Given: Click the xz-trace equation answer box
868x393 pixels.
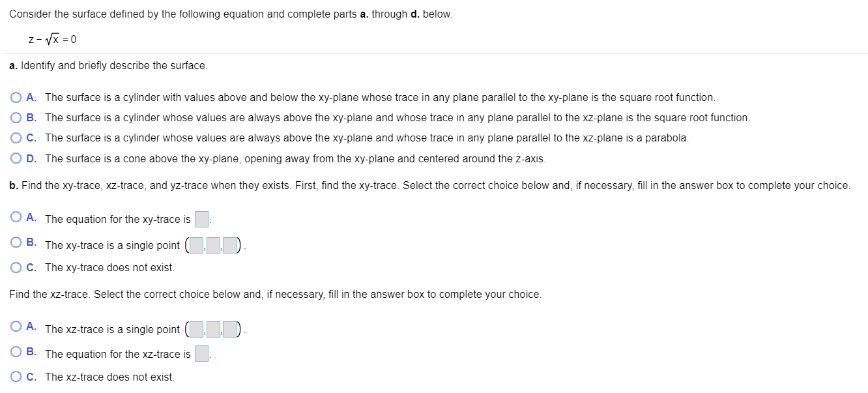Looking at the screenshot, I should click(x=202, y=352).
